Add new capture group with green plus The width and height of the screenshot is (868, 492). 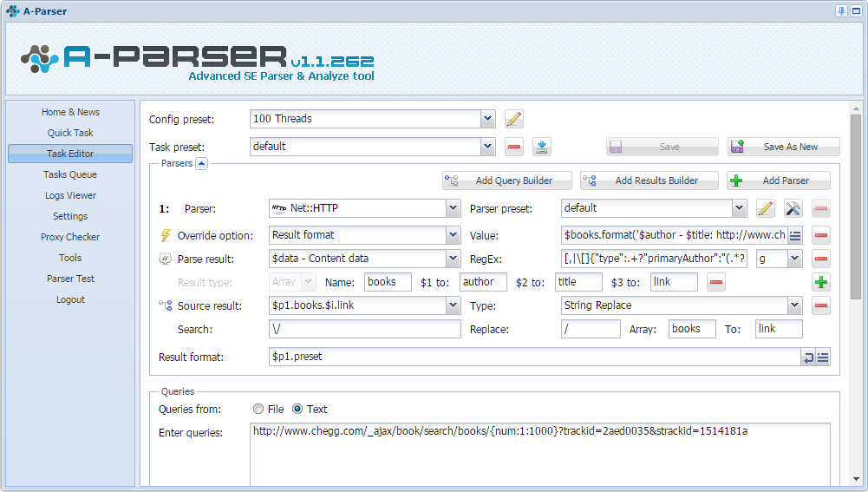click(821, 282)
